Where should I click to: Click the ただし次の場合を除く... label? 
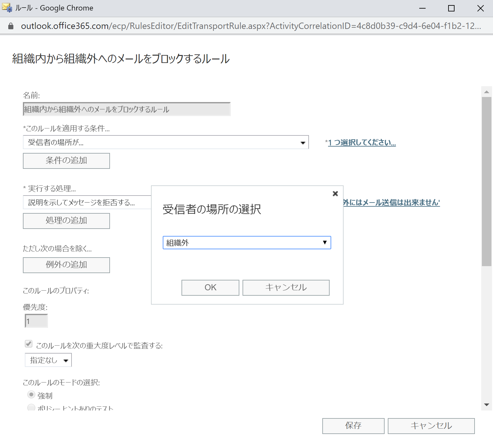pos(57,249)
